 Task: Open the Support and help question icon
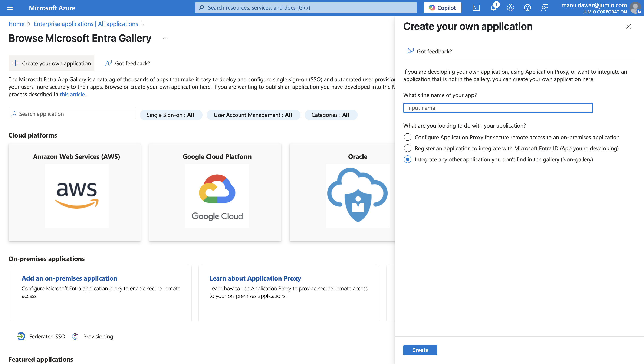point(527,8)
